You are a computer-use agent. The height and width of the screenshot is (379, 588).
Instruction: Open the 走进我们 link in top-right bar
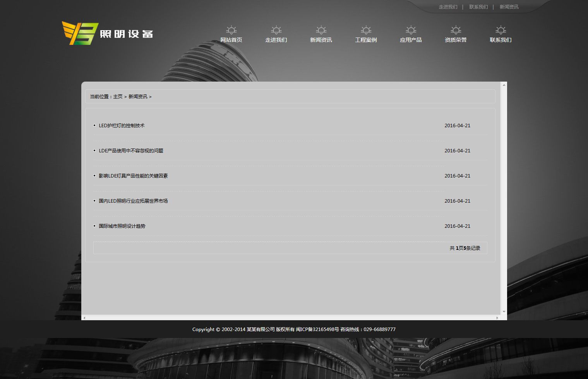tap(448, 7)
